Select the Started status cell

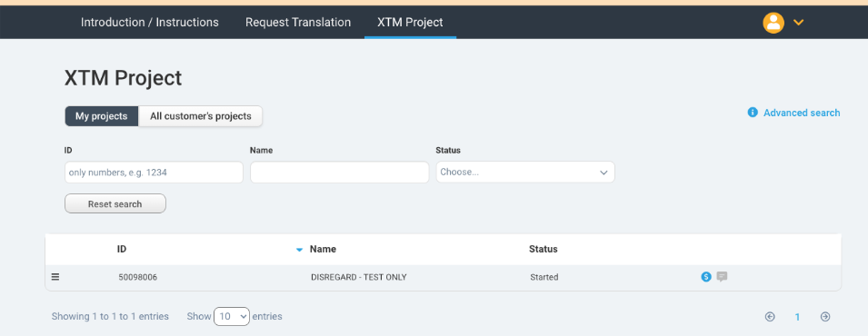point(544,277)
